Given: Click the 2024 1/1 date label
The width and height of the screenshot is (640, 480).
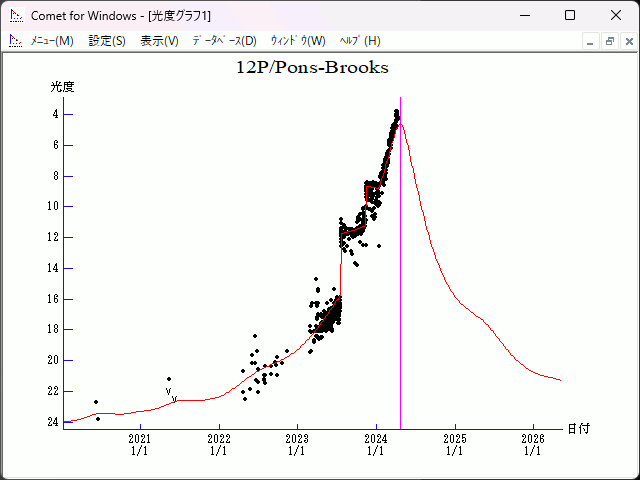Looking at the screenshot, I should pos(376,445).
